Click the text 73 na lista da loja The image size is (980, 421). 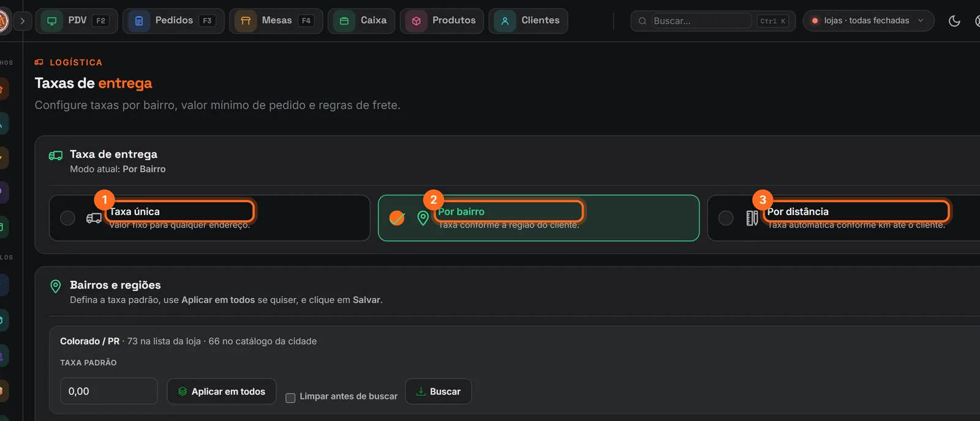(164, 341)
